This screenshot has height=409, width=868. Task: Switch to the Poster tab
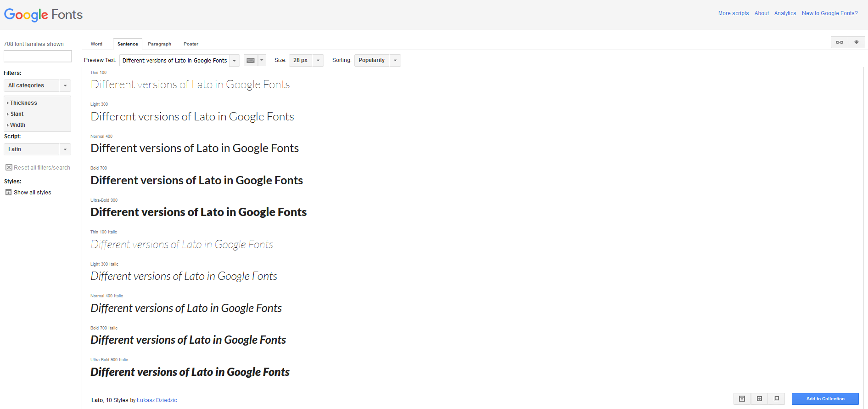pyautogui.click(x=191, y=44)
